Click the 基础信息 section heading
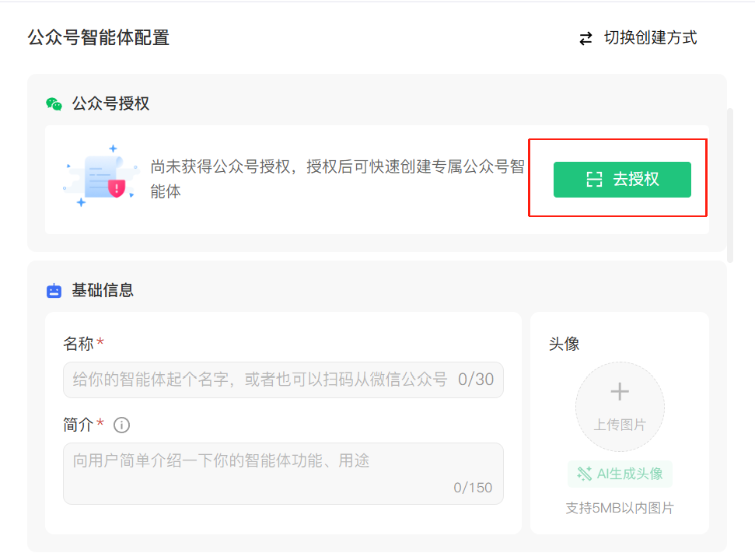This screenshot has width=755, height=560. 103,291
